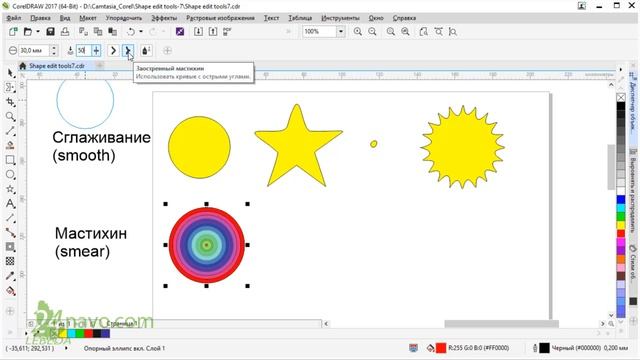This screenshot has height=360, width=640.
Task: Open the Файл menu
Action: pyautogui.click(x=14, y=18)
